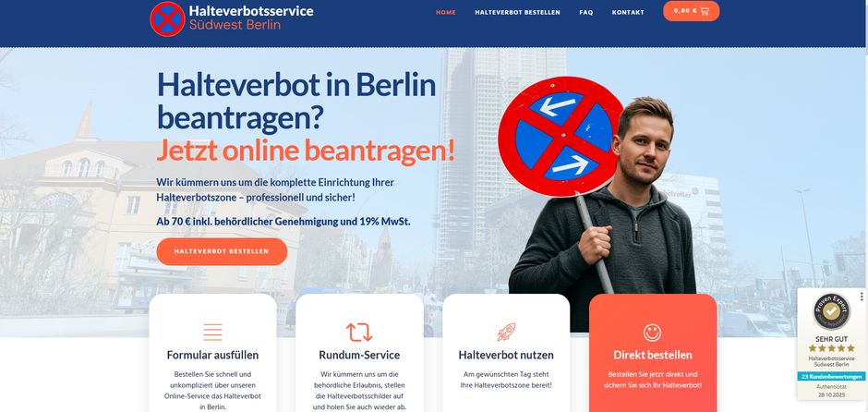
Task: Open Halteverbot Bestellen in navigation
Action: pos(517,12)
